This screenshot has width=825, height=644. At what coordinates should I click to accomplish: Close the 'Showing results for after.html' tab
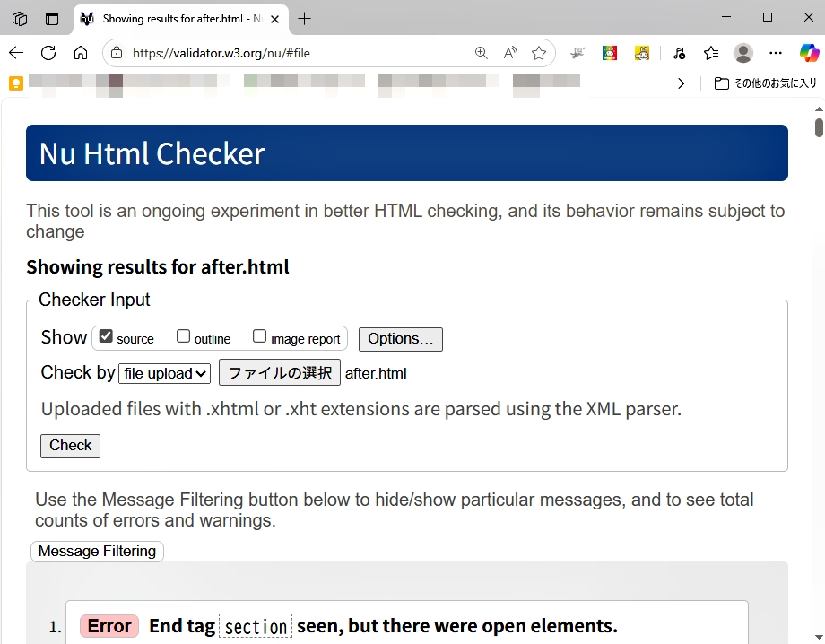click(274, 20)
